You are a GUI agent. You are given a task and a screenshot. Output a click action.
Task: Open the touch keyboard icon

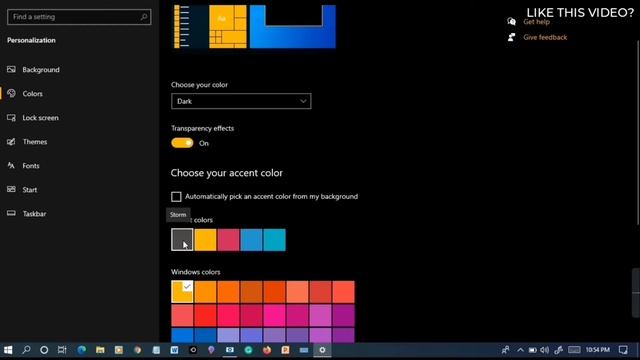[x=574, y=350]
